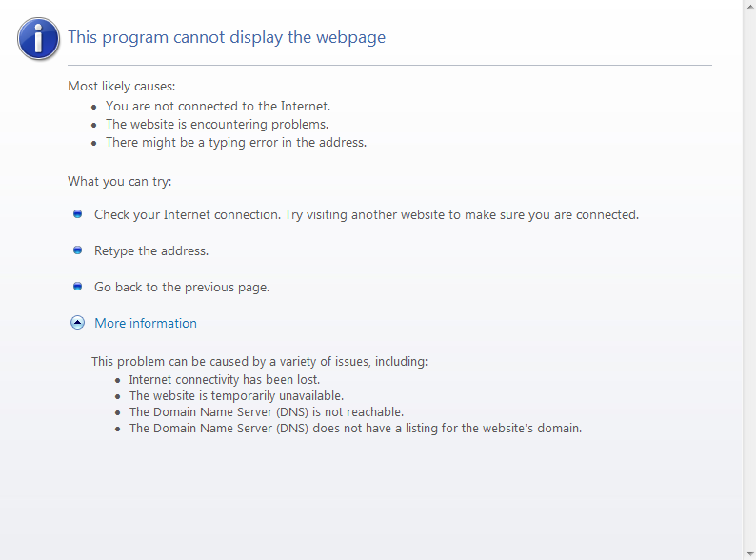
Task: Click the scrollbar's down arrow
Action: (749, 553)
